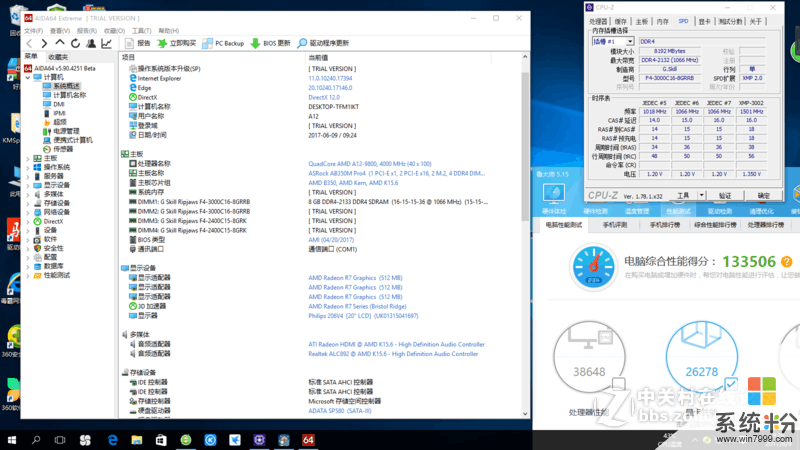This screenshot has width=800, height=450.
Task: Toggle the checkbox on memory score circle
Action: 730,384
